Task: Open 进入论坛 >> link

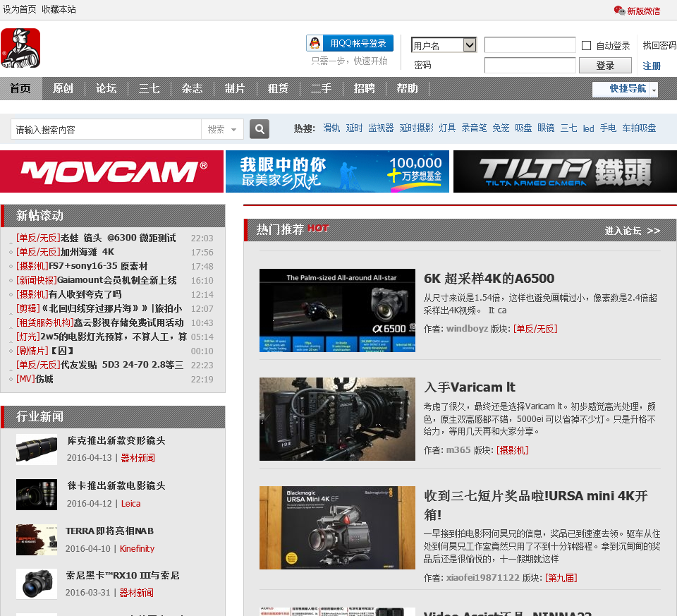Action: click(x=633, y=231)
